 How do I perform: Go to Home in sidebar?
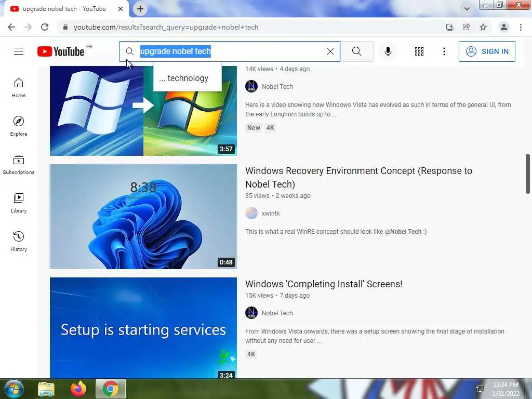(19, 88)
